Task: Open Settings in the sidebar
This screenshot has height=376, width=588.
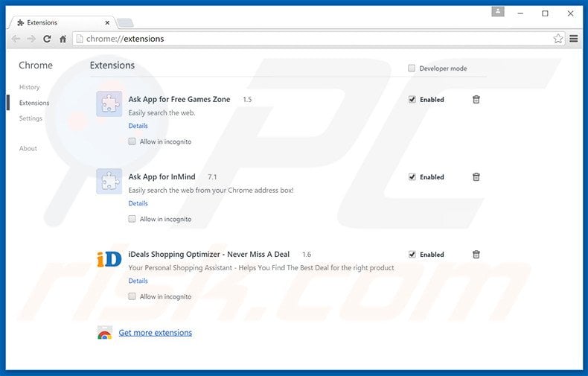Action: [31, 118]
